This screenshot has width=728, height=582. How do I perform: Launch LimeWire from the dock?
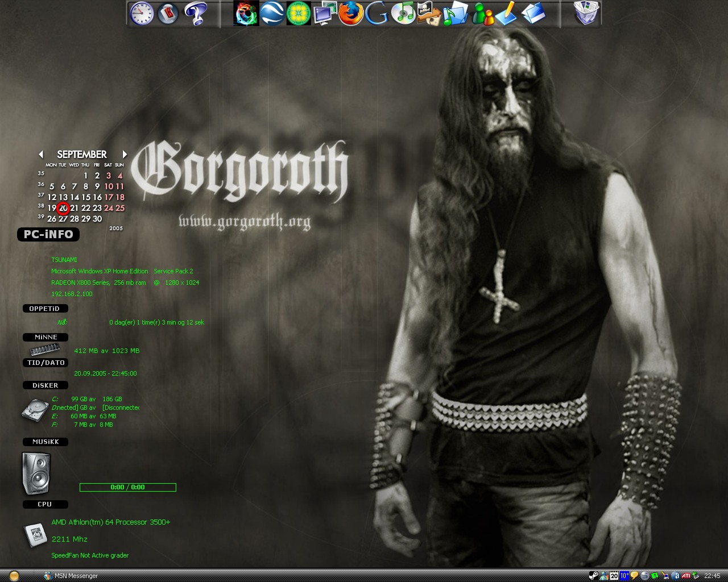click(299, 14)
